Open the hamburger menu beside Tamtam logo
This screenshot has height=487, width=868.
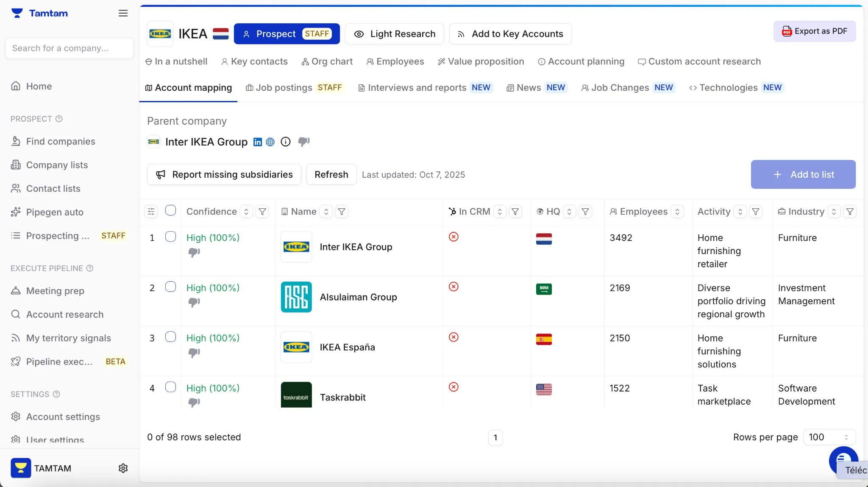coord(123,13)
